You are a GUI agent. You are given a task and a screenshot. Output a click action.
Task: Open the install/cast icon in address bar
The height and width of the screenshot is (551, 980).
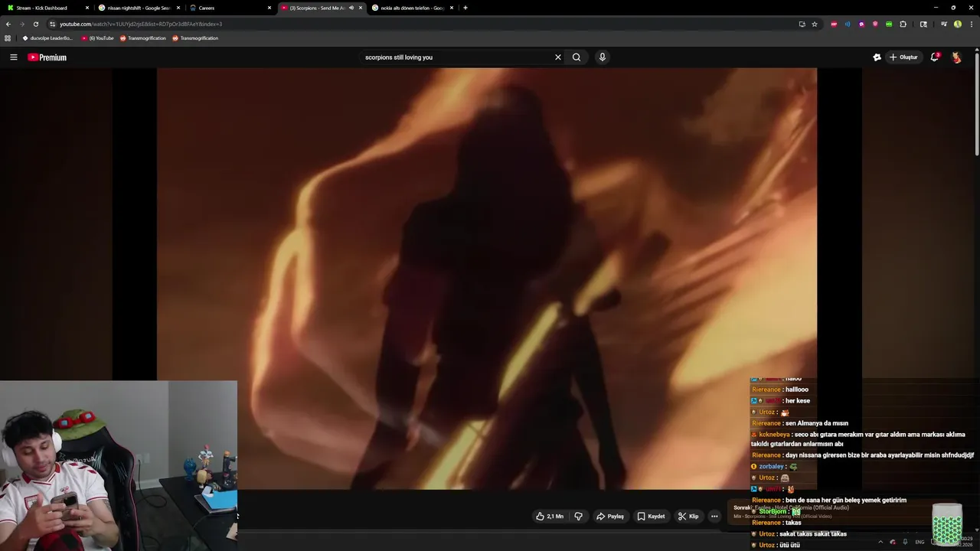[x=802, y=24]
